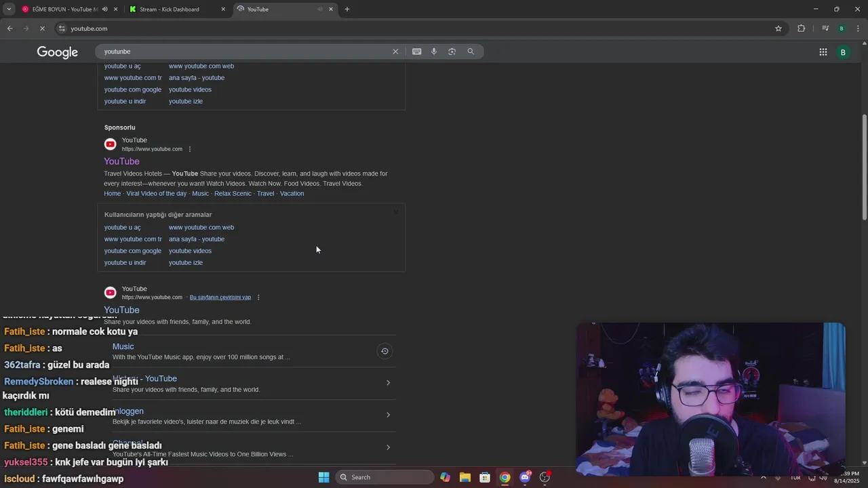Open the Music sub-result link
This screenshot has width=868, height=488.
123,346
